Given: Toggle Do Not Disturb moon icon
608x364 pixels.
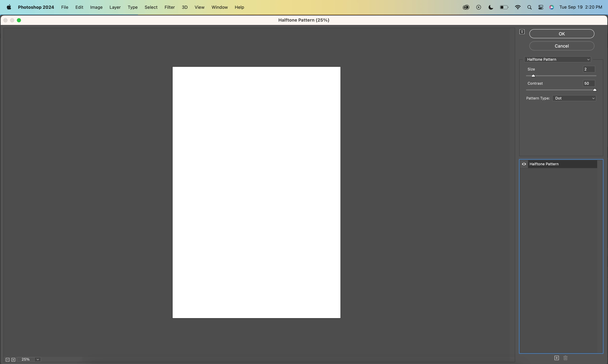Looking at the screenshot, I should (491, 7).
